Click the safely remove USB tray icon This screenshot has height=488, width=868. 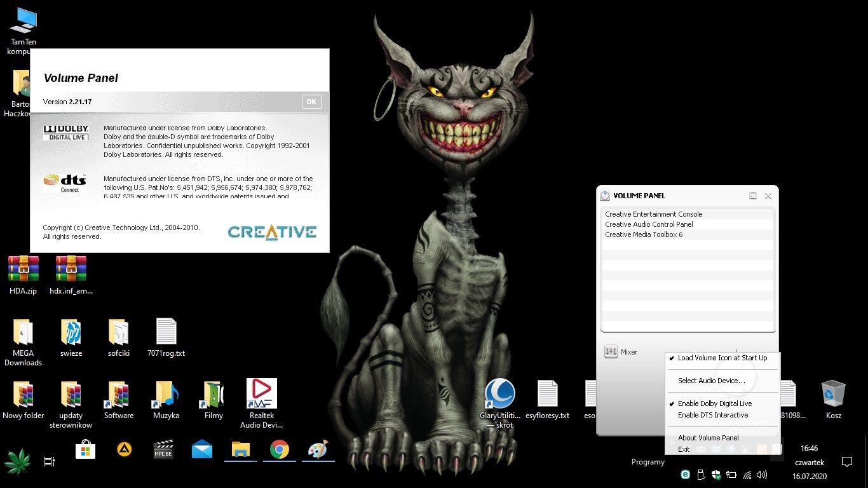coord(701,475)
